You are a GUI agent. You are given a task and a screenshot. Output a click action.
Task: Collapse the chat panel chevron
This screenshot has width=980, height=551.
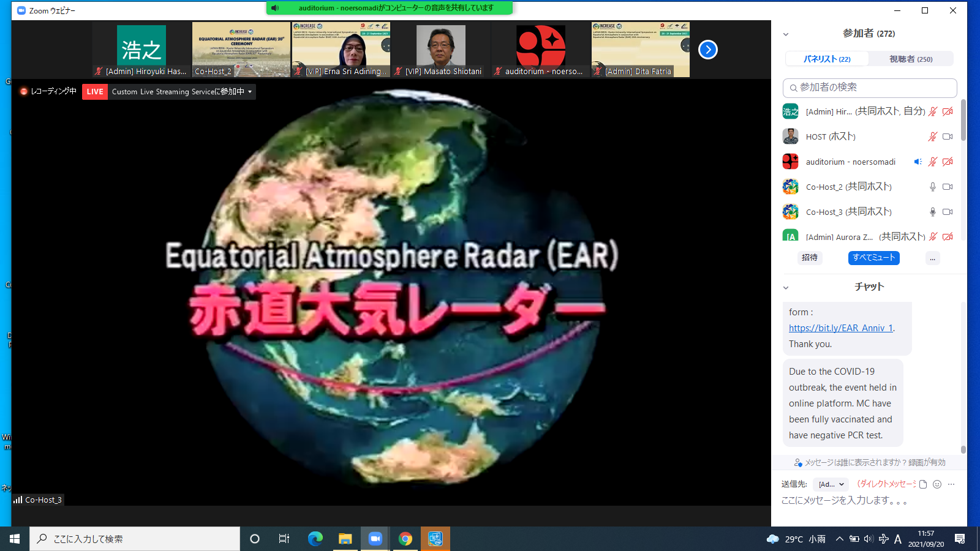[x=786, y=288]
